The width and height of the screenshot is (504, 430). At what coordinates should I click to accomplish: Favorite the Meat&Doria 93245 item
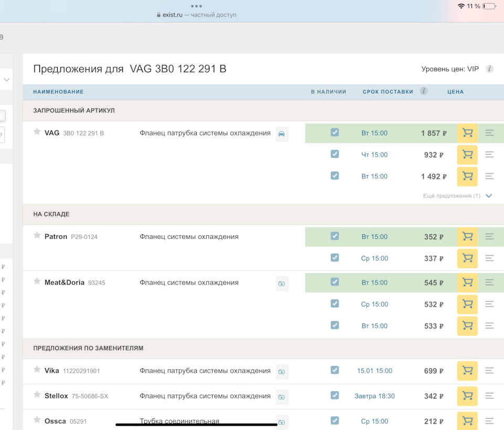pyautogui.click(x=37, y=281)
